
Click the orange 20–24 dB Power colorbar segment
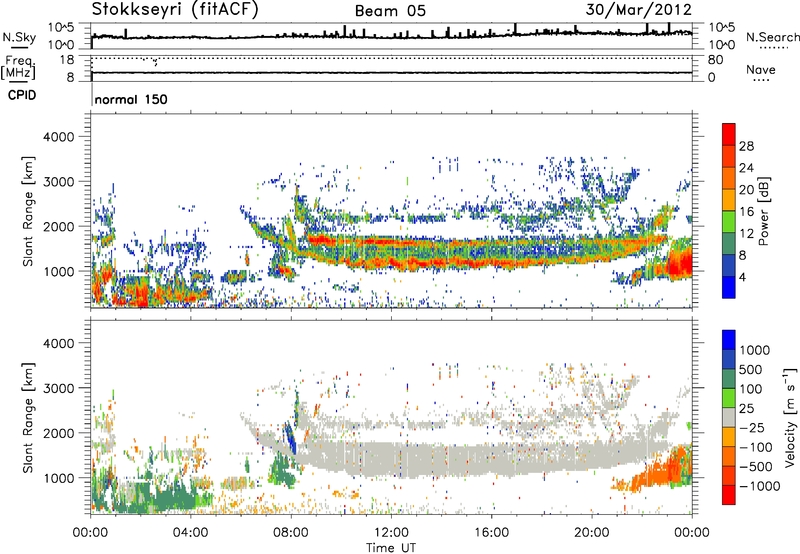coord(729,178)
